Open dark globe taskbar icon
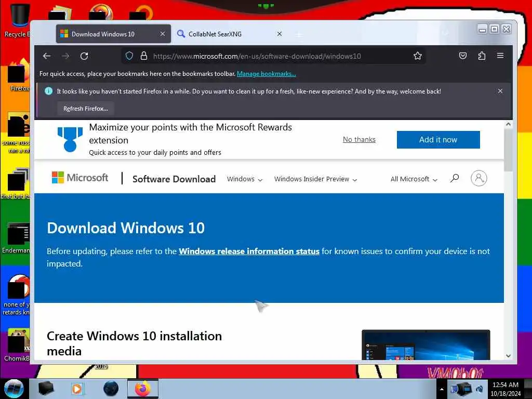 pos(111,389)
